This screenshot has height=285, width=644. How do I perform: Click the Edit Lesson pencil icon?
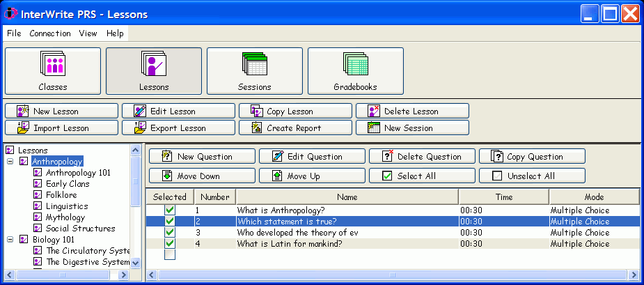click(x=140, y=111)
